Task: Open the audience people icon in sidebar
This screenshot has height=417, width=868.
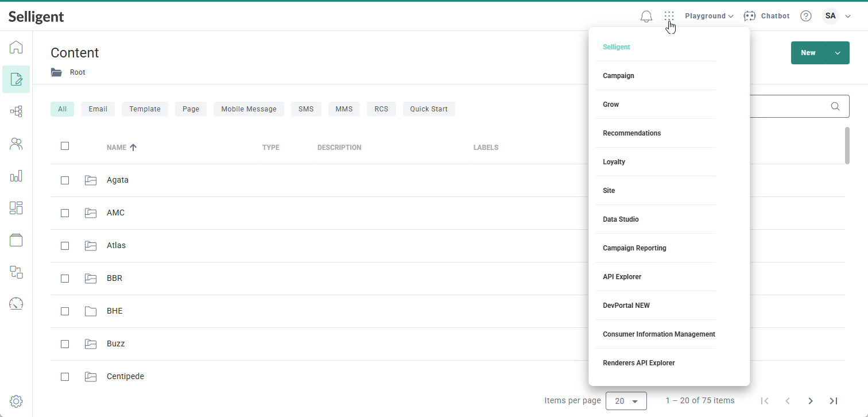Action: click(x=16, y=144)
